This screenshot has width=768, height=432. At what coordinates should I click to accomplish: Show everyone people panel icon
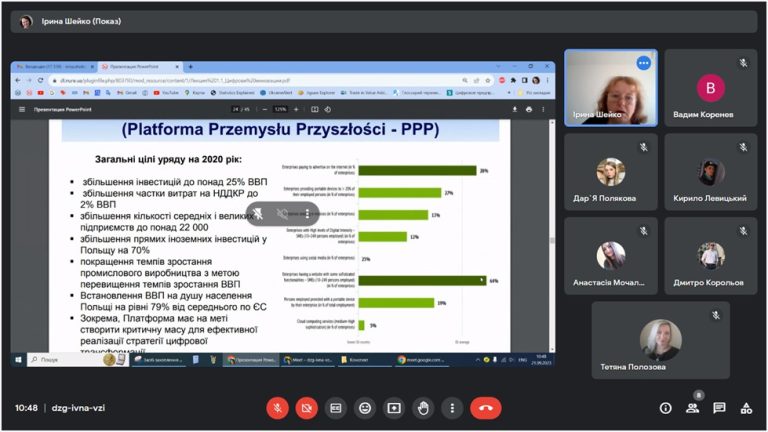pos(693,408)
